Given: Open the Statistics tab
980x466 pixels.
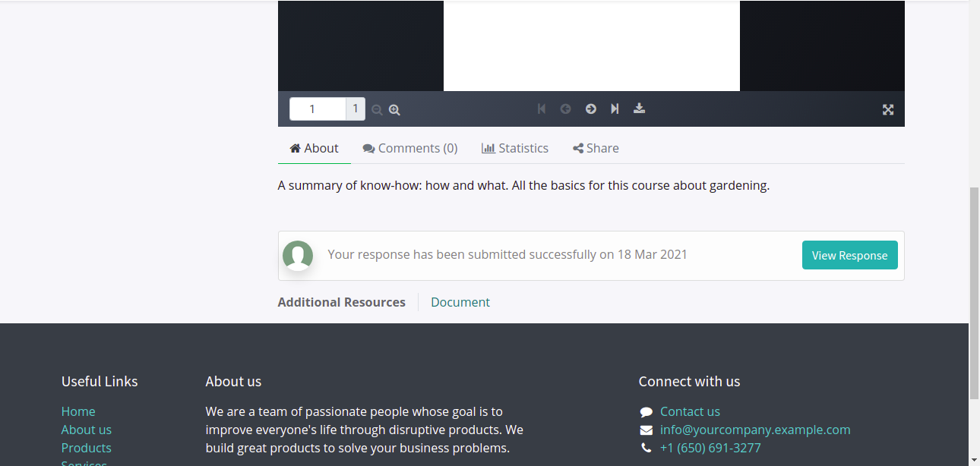Looking at the screenshot, I should pos(515,149).
